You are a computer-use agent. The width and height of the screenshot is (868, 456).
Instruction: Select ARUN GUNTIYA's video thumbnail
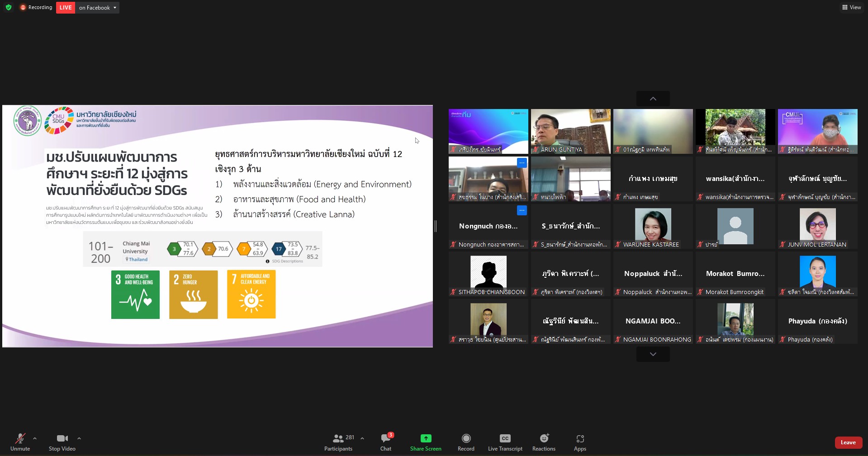pyautogui.click(x=570, y=131)
